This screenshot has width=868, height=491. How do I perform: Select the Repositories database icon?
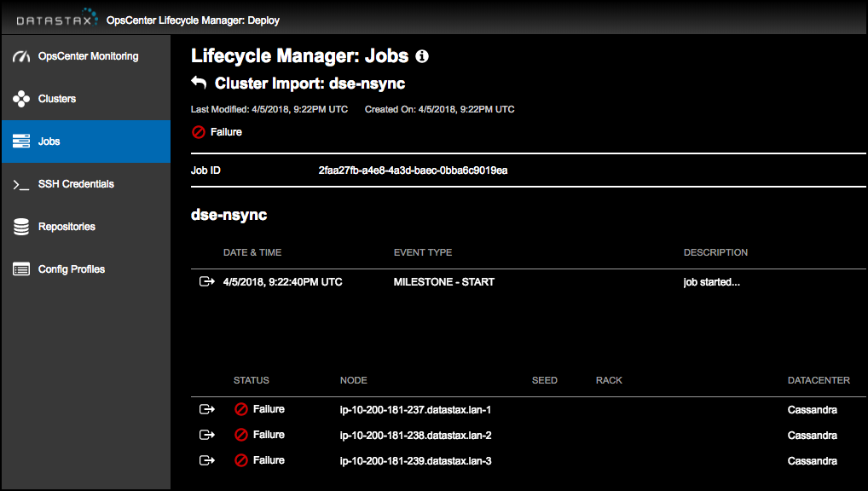pos(20,226)
